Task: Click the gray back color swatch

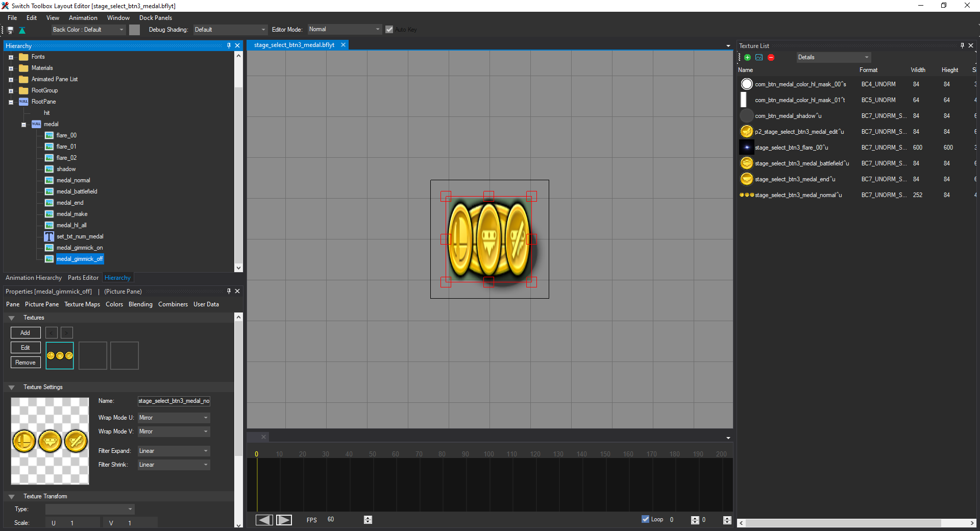Action: [134, 30]
